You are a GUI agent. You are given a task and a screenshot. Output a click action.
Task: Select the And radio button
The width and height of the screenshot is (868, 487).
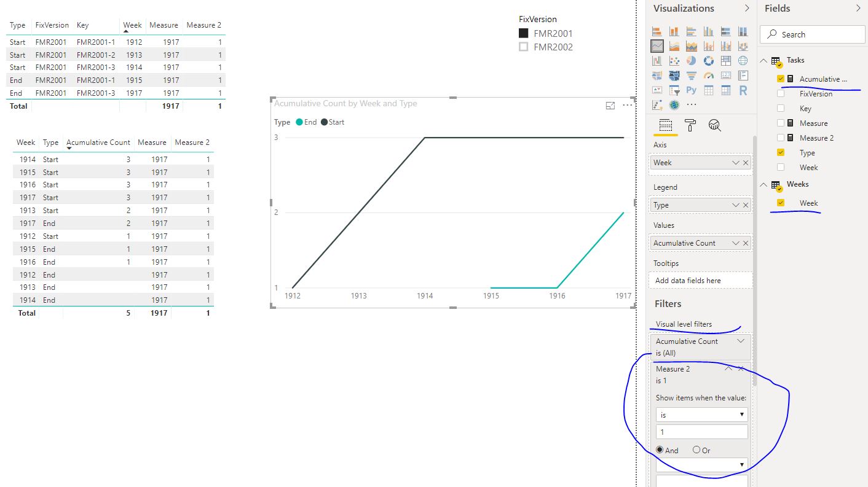pos(660,450)
